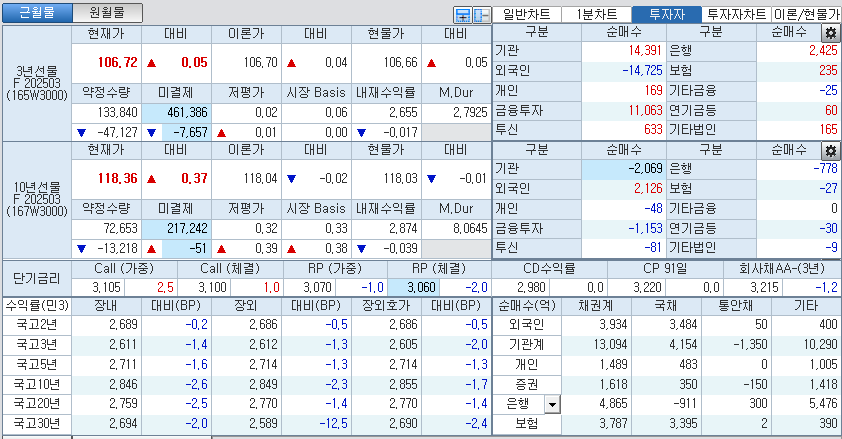Click the 외국인 net buy value -14,725
The image size is (842, 439).
coord(642,71)
